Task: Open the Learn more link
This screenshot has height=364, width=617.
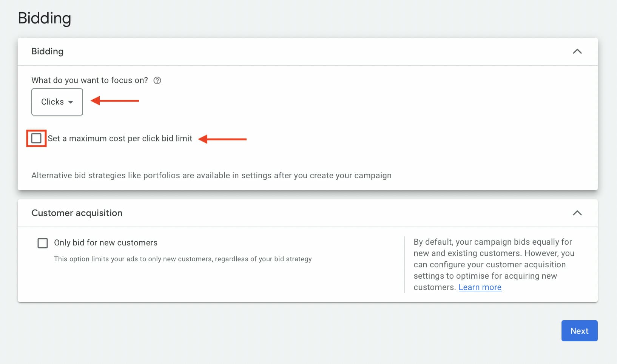Action: click(x=480, y=287)
